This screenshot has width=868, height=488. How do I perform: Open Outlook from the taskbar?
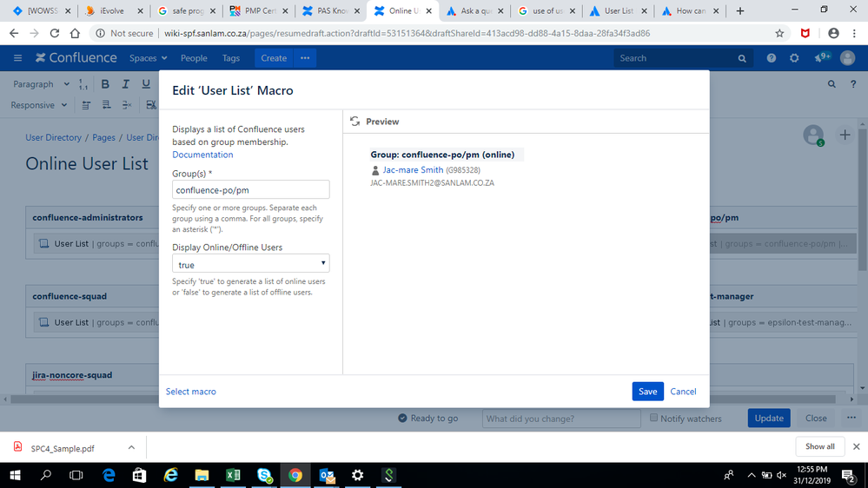327,475
